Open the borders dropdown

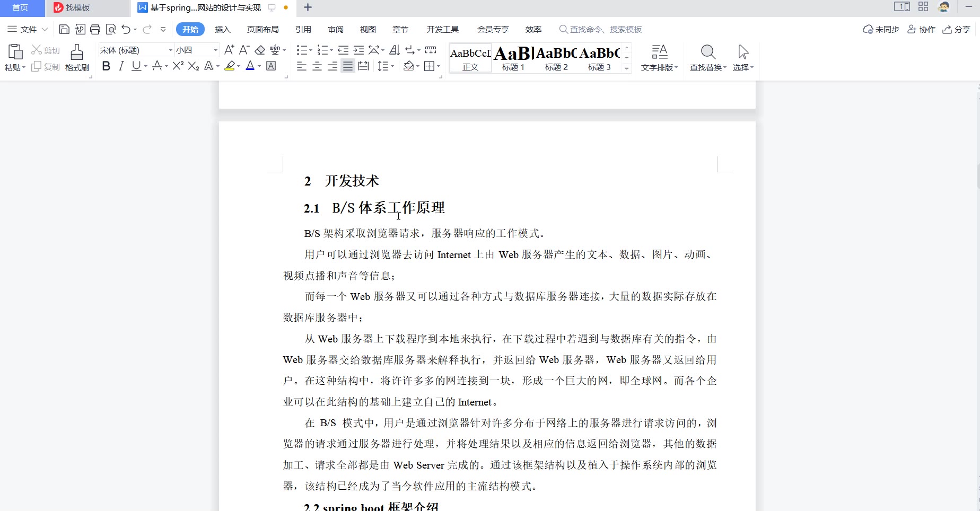tap(439, 66)
